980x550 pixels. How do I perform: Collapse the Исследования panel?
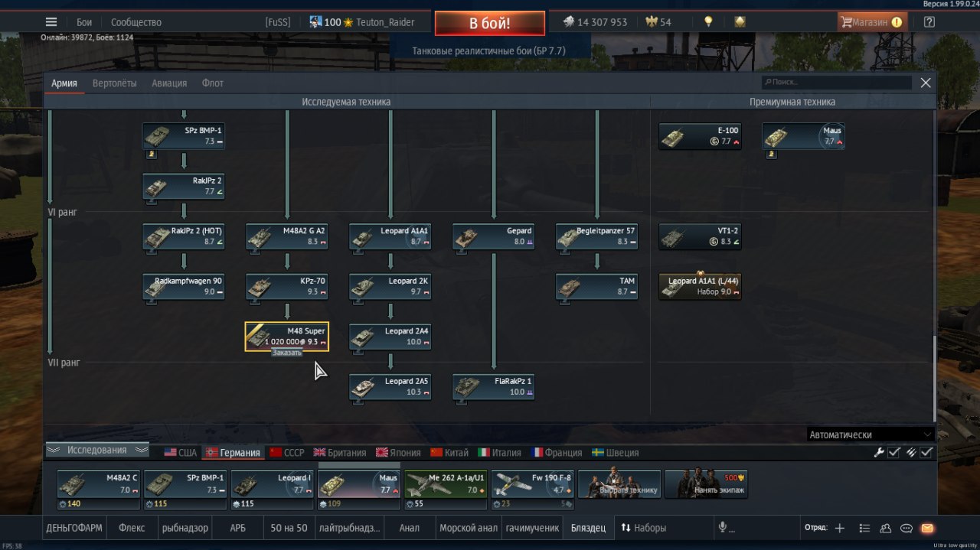point(97,450)
